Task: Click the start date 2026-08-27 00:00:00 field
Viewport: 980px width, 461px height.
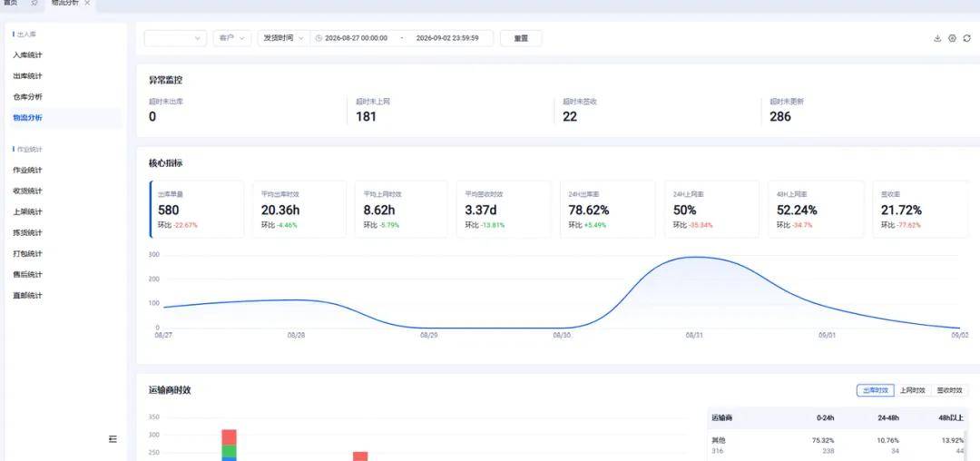Action: tap(357, 38)
